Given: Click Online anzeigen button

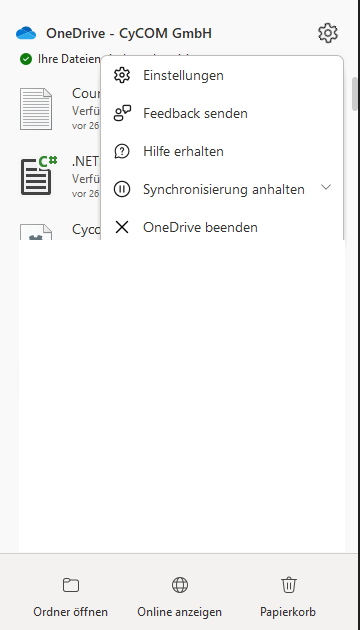Looking at the screenshot, I should [180, 598].
